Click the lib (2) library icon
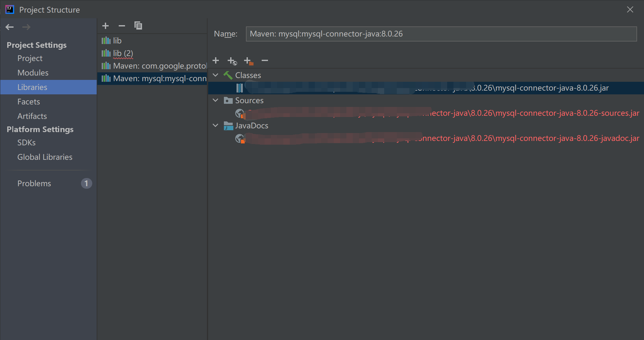The width and height of the screenshot is (644, 340). point(106,53)
